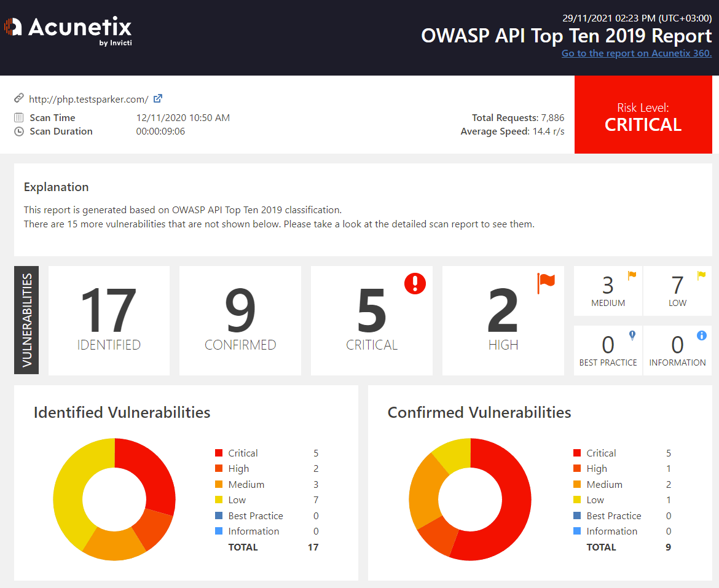The width and height of the screenshot is (719, 588).
Task: Click the Acunetix logo icon
Action: 13,27
